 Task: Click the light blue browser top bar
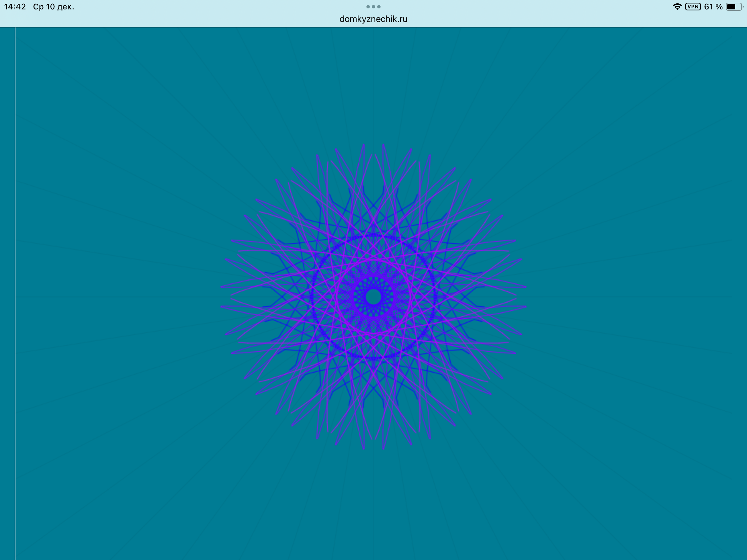pyautogui.click(x=203, y=17)
